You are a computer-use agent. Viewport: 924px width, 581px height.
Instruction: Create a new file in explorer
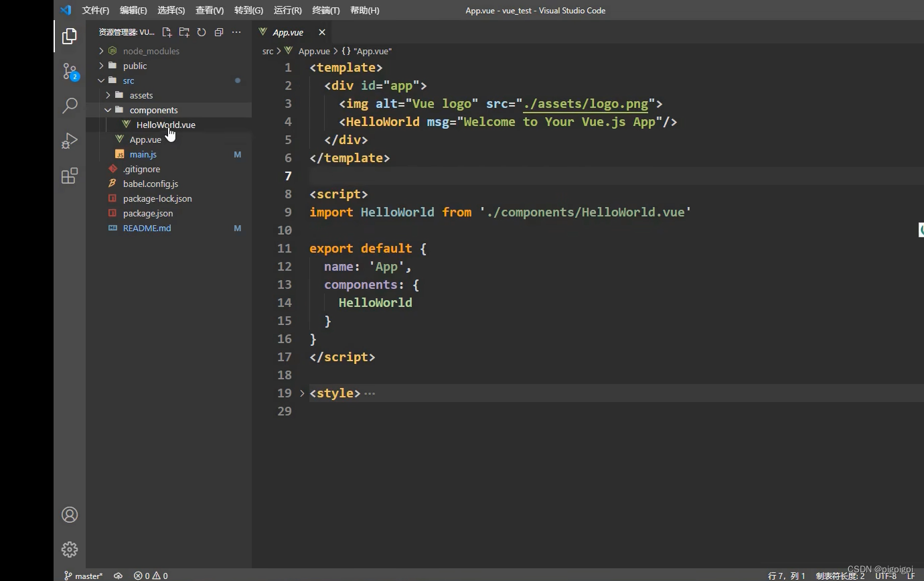click(x=167, y=32)
